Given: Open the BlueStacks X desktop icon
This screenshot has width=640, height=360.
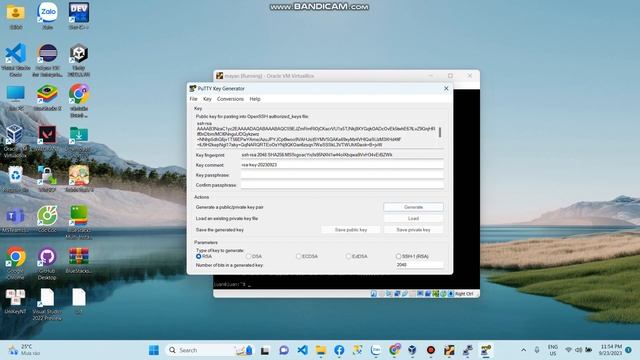Looking at the screenshot, I should (47, 98).
